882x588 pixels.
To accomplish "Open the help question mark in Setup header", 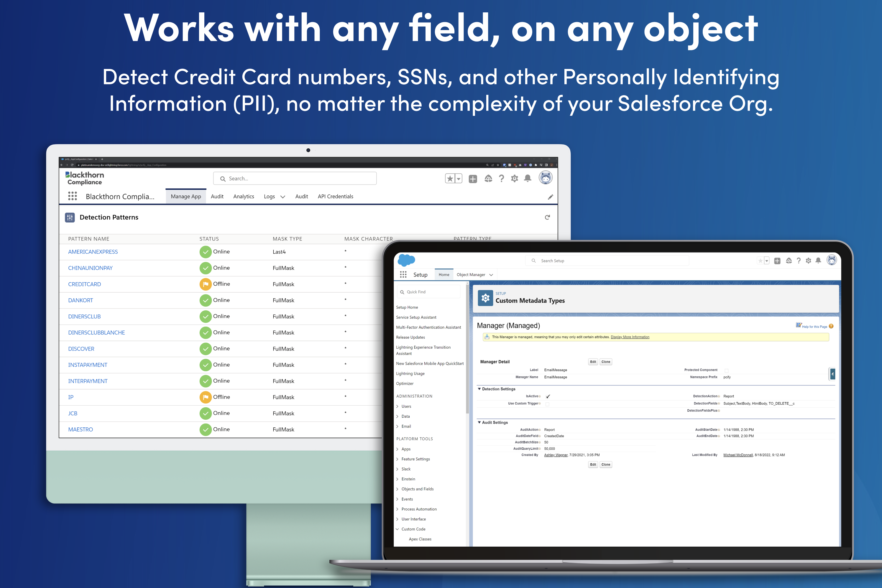I will [x=799, y=261].
